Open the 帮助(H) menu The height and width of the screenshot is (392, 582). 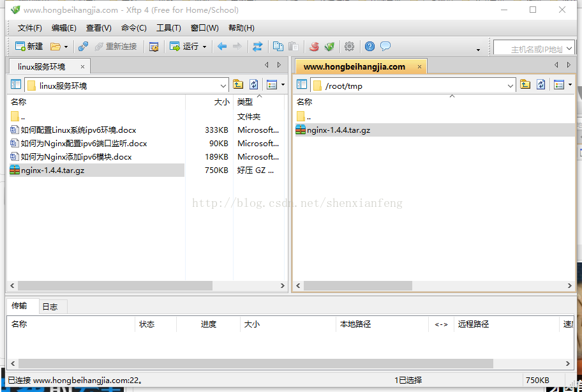coord(241,28)
